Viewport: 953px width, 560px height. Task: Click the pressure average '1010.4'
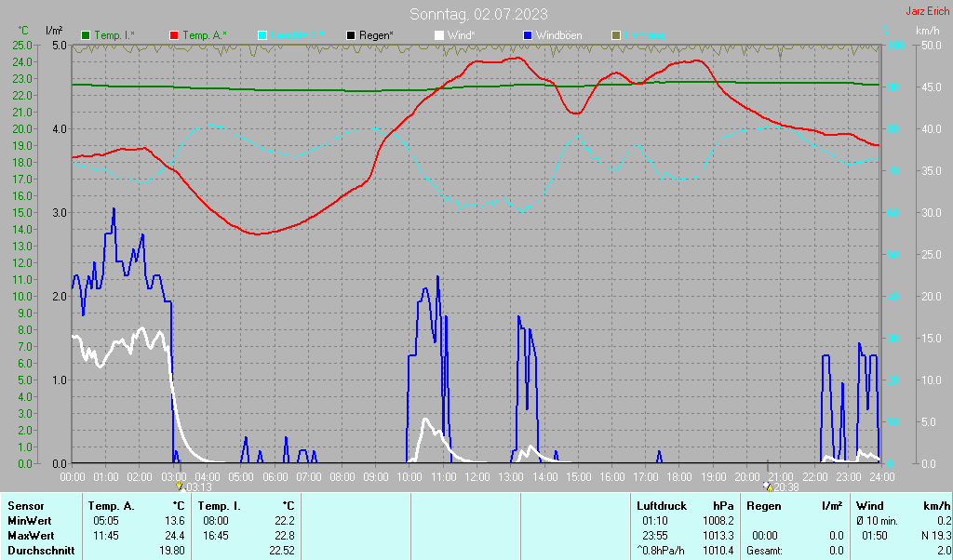[718, 551]
